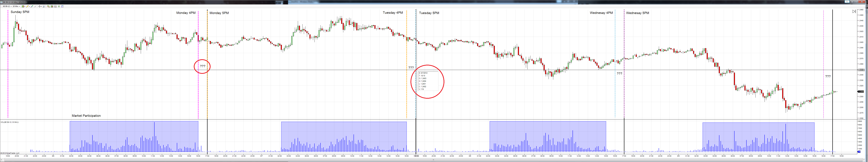868x162 pixels.
Task: Open data series candlestick icon
Action: pos(52,6)
